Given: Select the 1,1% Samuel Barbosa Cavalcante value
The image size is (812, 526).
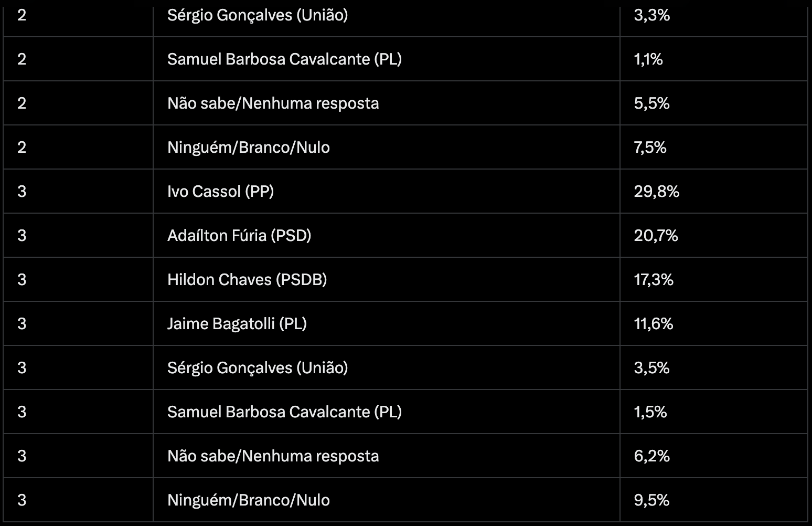Looking at the screenshot, I should 648,59.
